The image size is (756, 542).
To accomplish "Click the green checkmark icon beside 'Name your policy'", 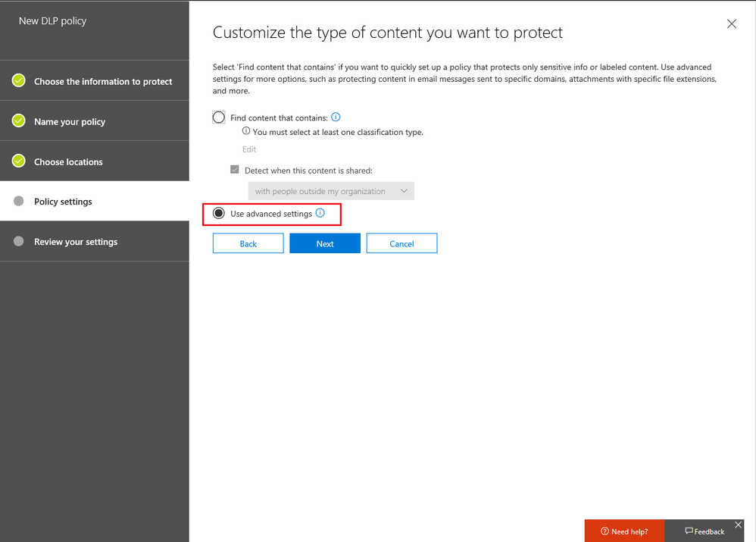I will pyautogui.click(x=19, y=121).
